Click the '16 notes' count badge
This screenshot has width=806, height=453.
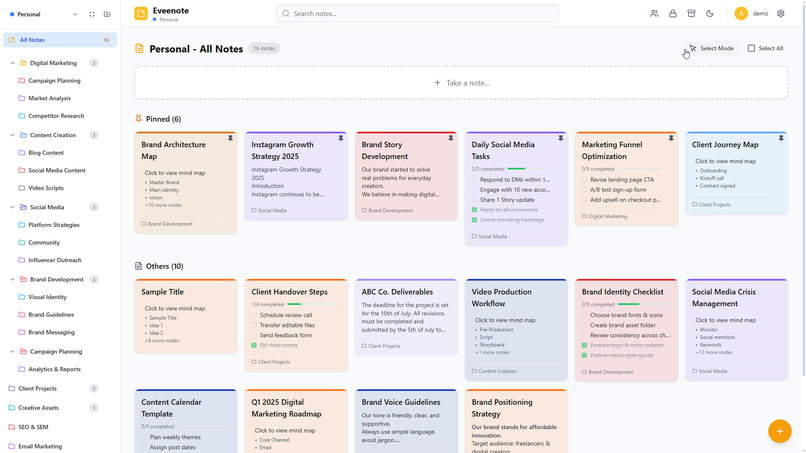[x=264, y=48]
